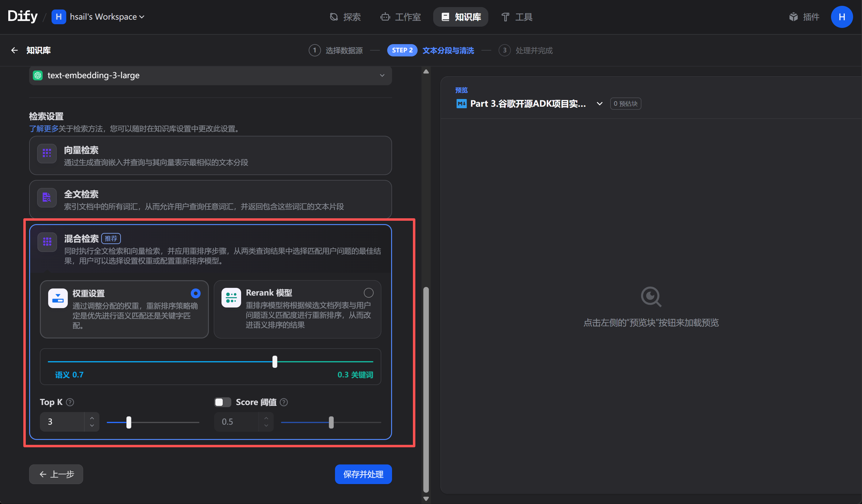The width and height of the screenshot is (862, 504).
Task: Click the workspace H avatar icon
Action: (59, 17)
